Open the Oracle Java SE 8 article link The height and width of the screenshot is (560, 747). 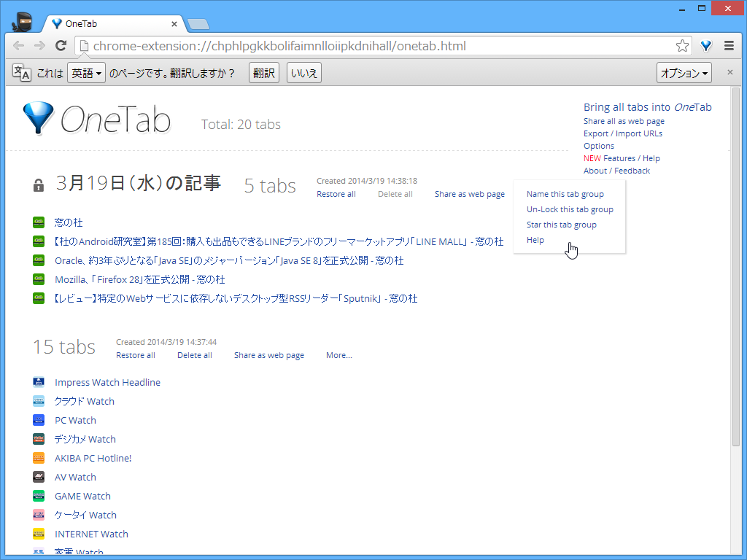pos(228,260)
